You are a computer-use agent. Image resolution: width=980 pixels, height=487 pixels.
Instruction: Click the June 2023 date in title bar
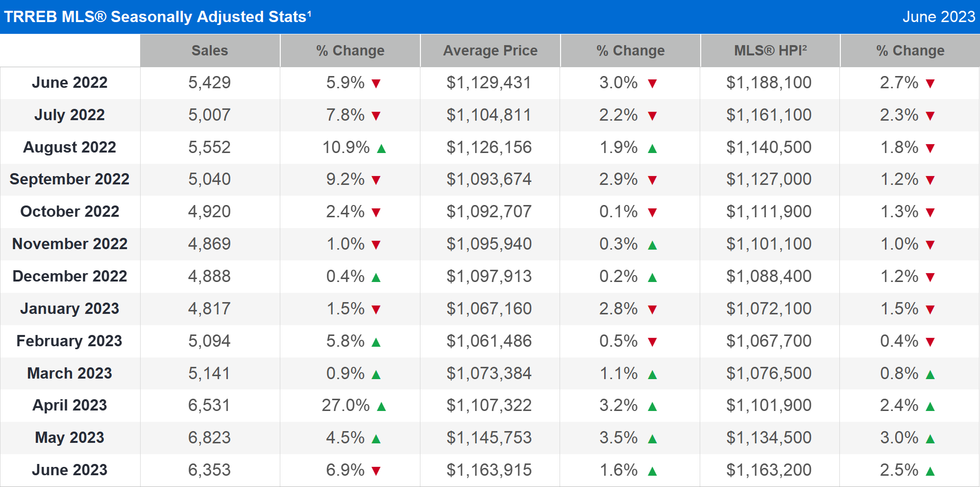coord(938,17)
